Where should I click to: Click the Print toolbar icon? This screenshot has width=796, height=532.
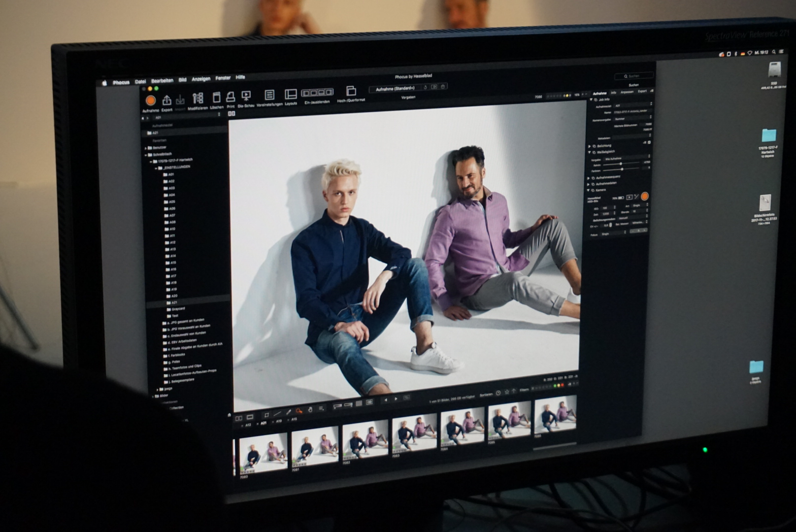tap(230, 97)
